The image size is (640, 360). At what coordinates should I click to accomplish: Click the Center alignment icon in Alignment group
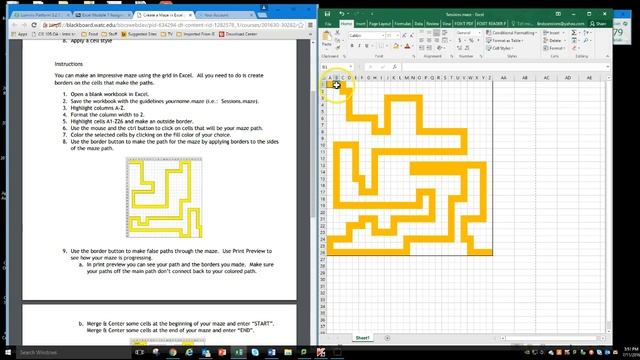[x=429, y=40]
